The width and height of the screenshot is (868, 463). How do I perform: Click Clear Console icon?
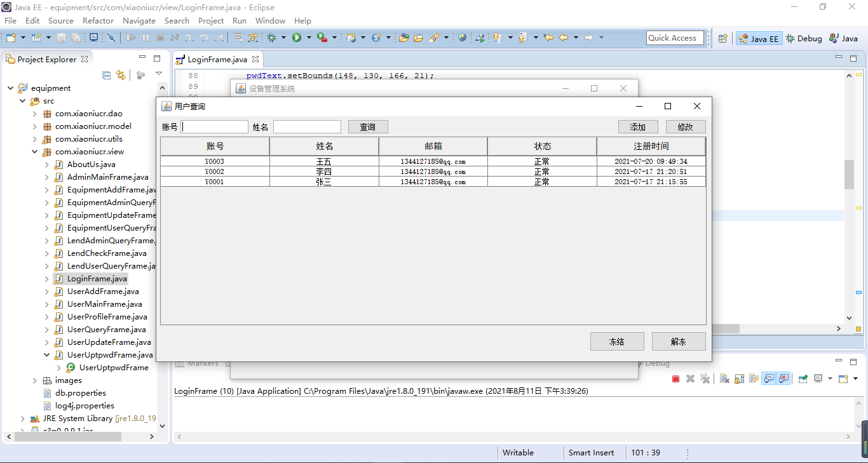pos(724,379)
